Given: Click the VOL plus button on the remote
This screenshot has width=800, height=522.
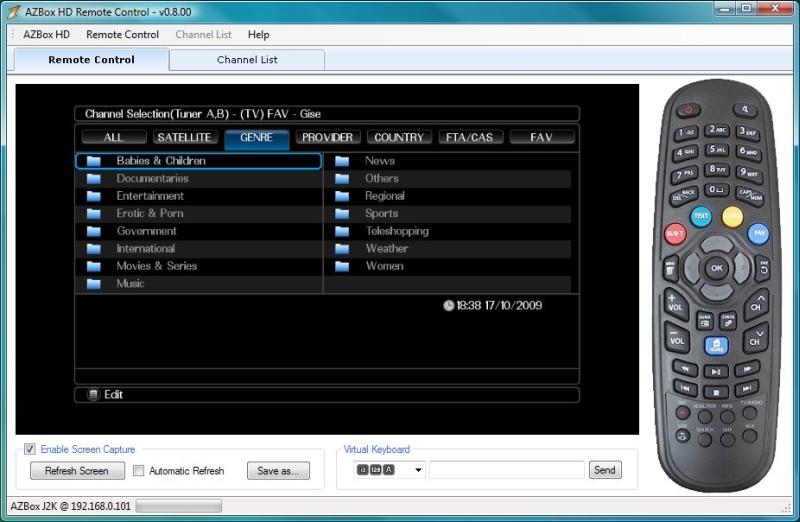Looking at the screenshot, I should (x=676, y=303).
